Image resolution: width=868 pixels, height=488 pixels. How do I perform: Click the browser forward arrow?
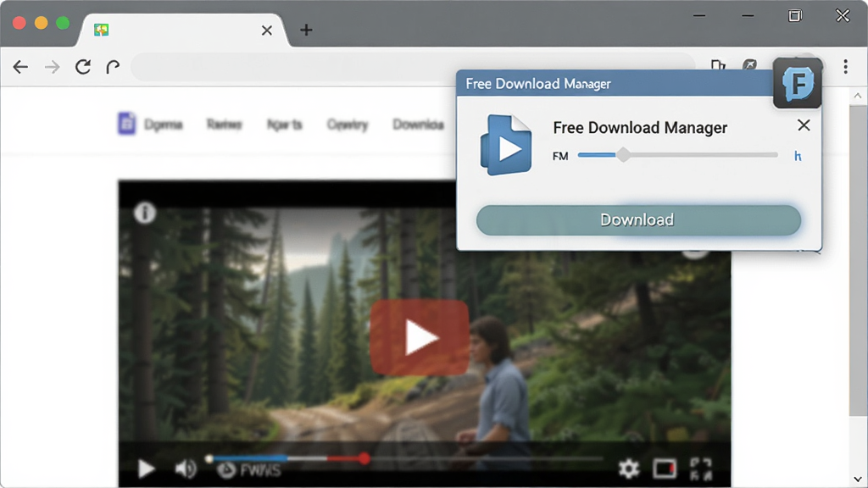tap(52, 67)
